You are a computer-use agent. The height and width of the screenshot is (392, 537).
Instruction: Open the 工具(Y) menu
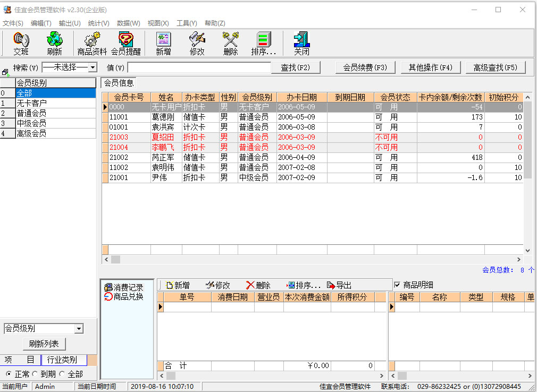pyautogui.click(x=187, y=23)
